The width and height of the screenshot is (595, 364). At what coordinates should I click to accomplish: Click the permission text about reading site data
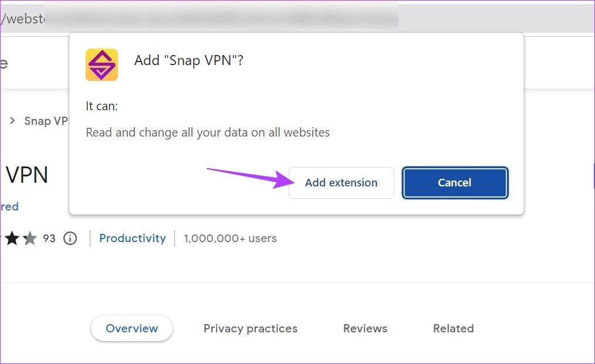[x=208, y=132]
